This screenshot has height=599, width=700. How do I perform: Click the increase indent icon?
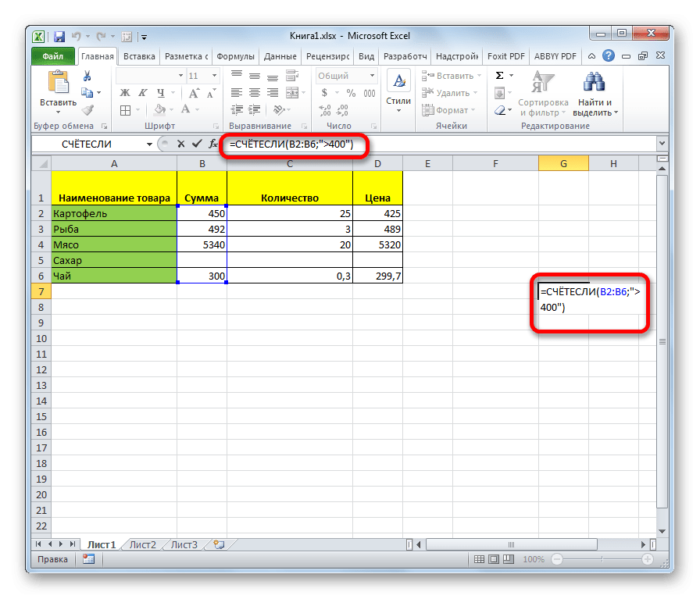[255, 110]
